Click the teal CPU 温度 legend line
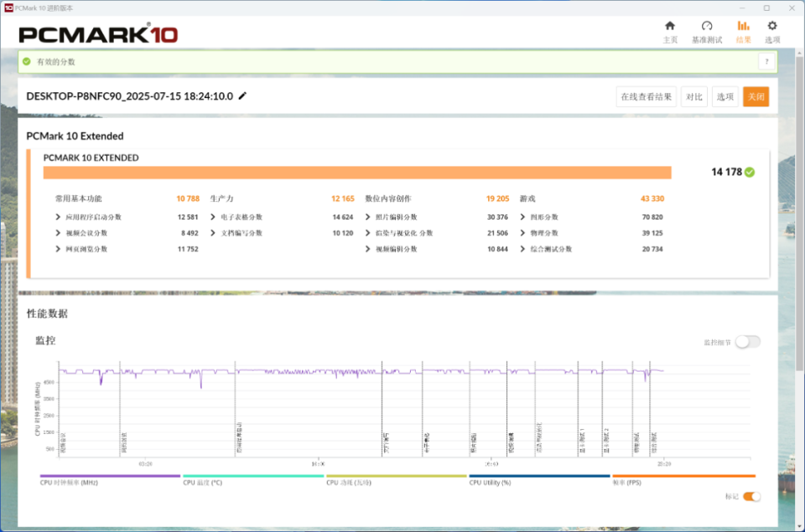Viewport: 805px width, 532px height. [x=253, y=476]
